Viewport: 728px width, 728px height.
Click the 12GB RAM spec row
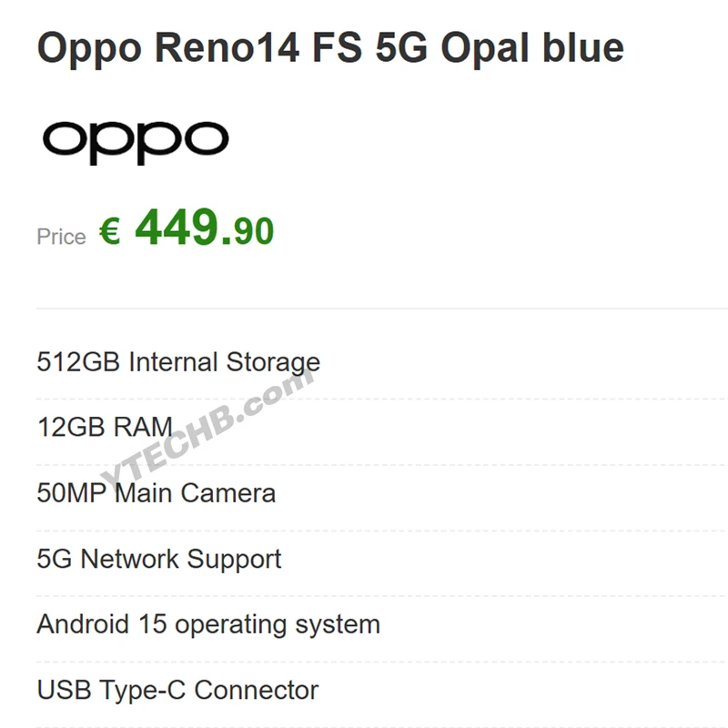[105, 427]
